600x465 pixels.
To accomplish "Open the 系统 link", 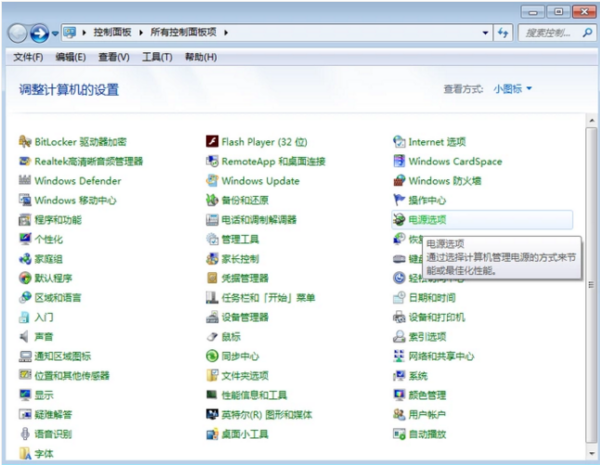I will (418, 376).
